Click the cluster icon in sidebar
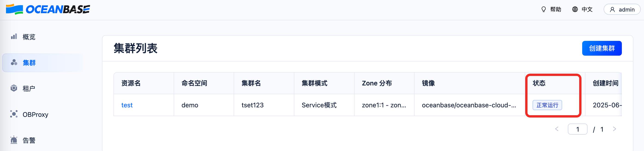Screen dimensions: 644x151 (x=14, y=62)
